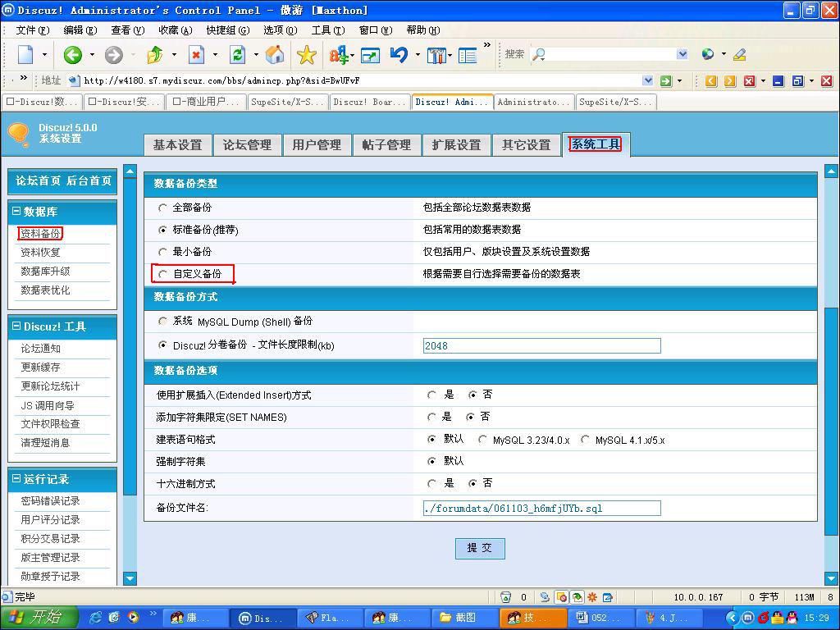Open the search box dropdown arrow
The width and height of the screenshot is (840, 630).
pyautogui.click(x=682, y=54)
